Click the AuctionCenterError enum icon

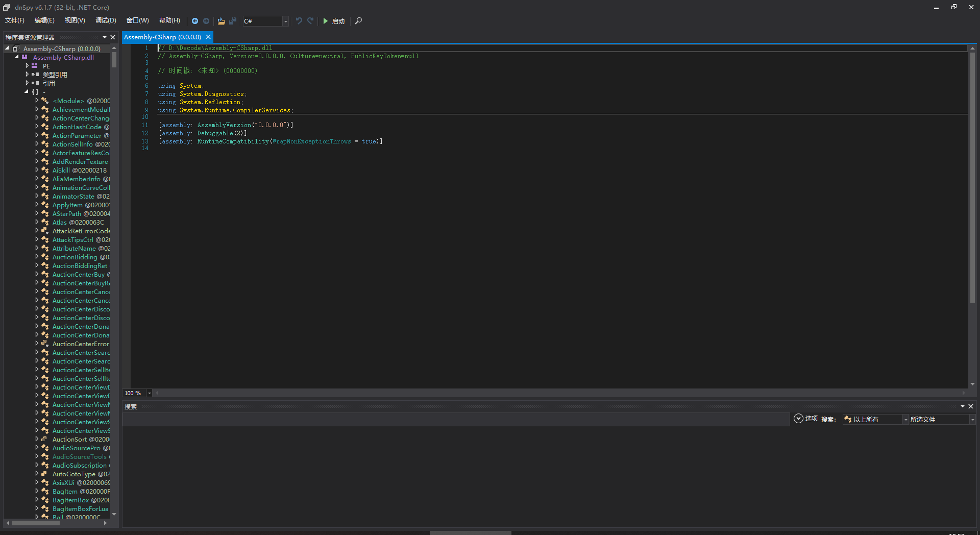click(x=45, y=344)
